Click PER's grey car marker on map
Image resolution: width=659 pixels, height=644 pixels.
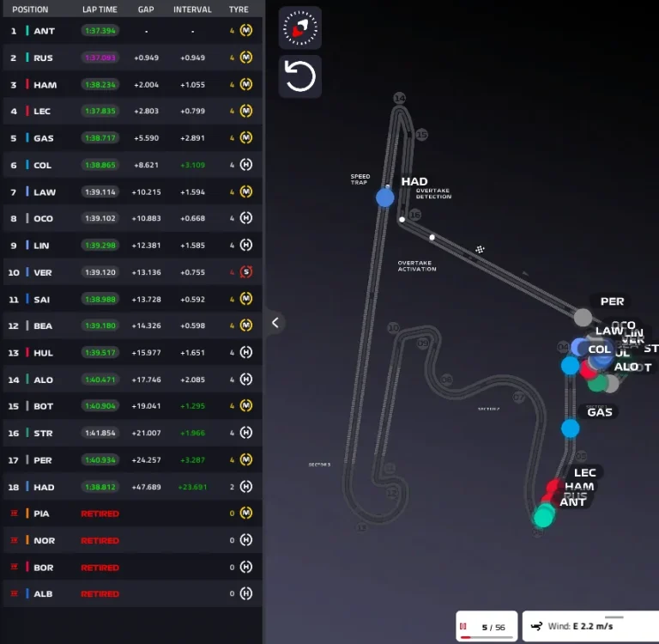583,318
